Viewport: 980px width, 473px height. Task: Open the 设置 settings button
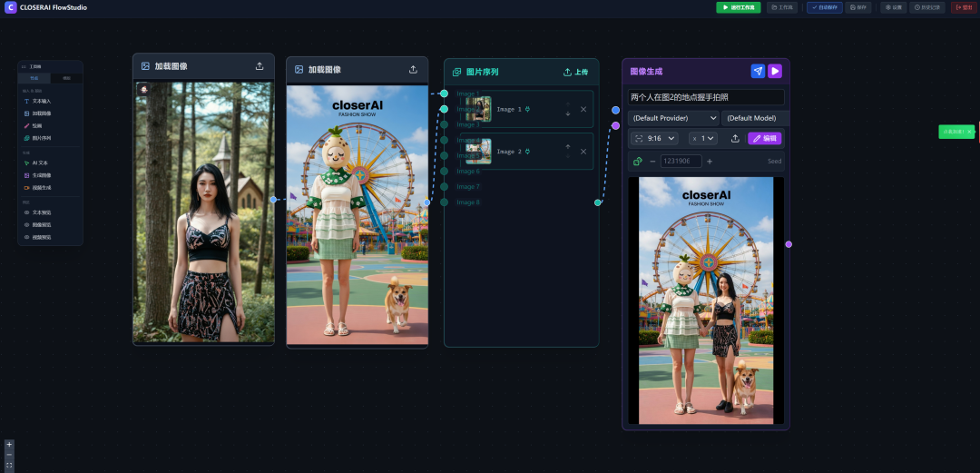pos(894,7)
